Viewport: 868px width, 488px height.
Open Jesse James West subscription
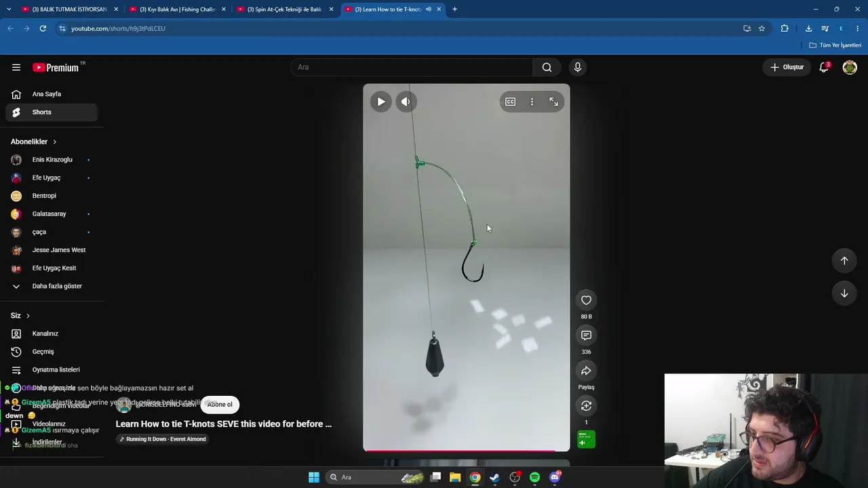pos(52,250)
